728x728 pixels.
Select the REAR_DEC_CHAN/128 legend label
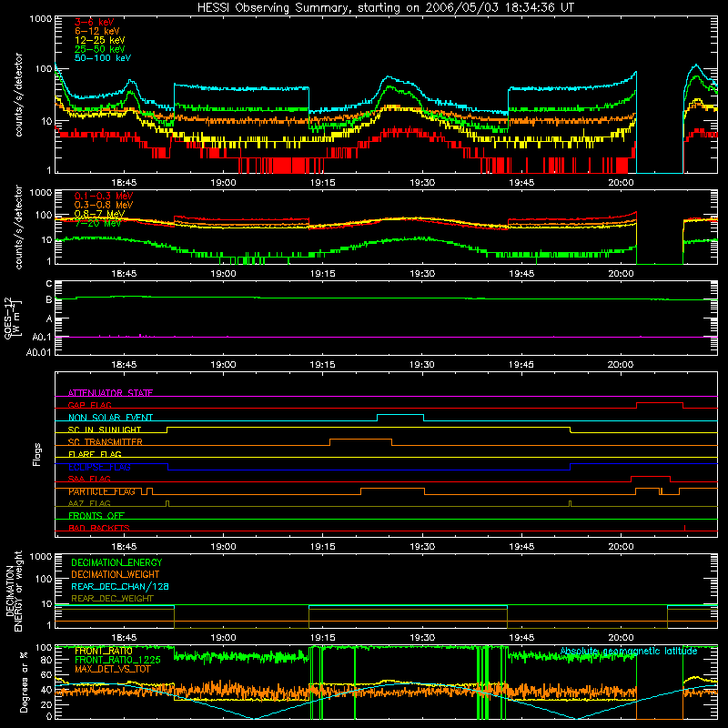point(120,586)
